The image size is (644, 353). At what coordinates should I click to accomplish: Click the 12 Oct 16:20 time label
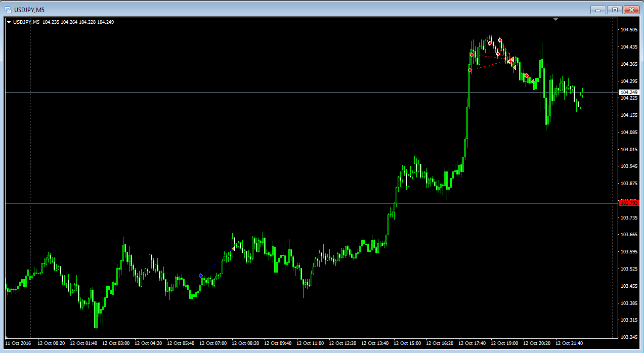(x=440, y=343)
